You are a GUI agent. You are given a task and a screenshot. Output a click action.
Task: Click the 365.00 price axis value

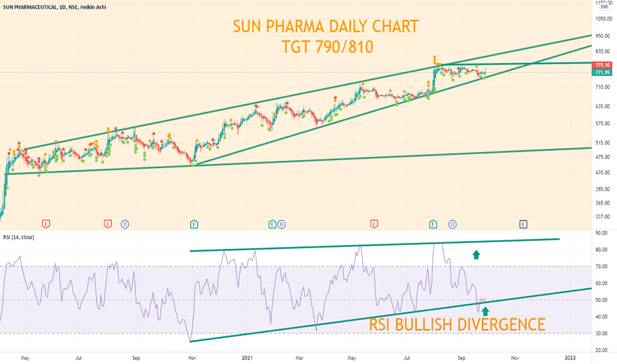coord(602,203)
